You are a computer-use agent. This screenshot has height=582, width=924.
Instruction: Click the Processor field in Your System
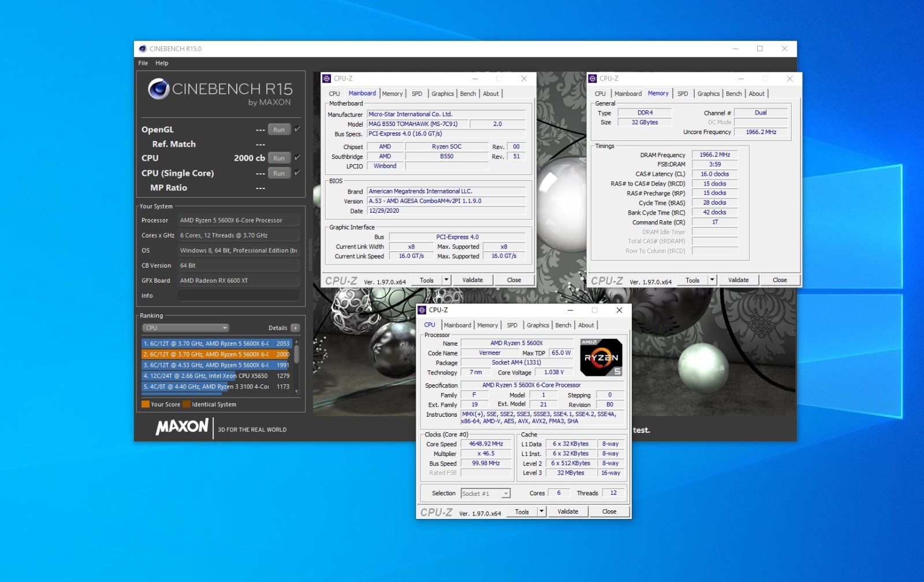tap(238, 220)
